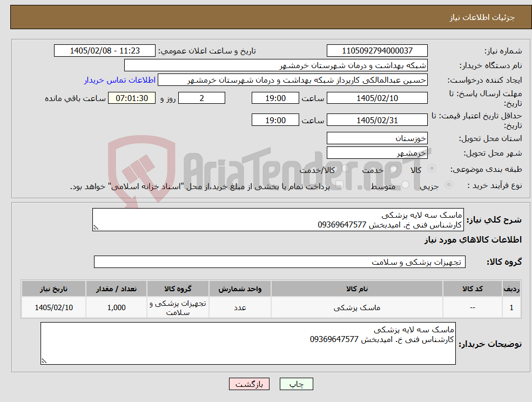Click the چاپ print button
This screenshot has height=402, width=532.
point(296,384)
